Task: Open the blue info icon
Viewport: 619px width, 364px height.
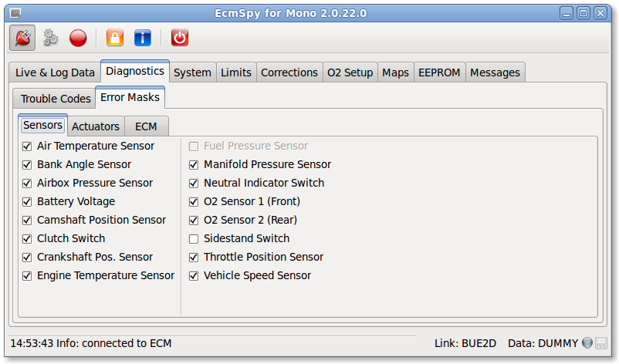Action: pos(143,39)
